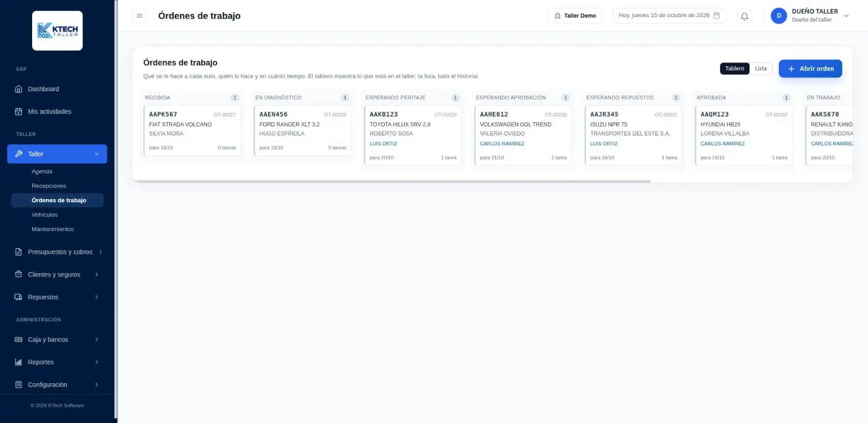The width and height of the screenshot is (868, 423).
Task: Open order card AAJR345 Isuzu NPR
Action: point(633,135)
